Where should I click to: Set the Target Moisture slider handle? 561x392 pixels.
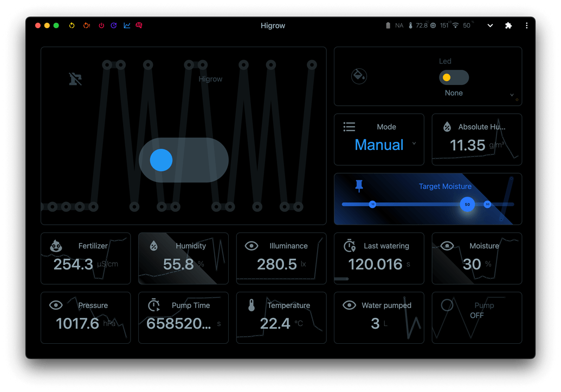pyautogui.click(x=467, y=205)
